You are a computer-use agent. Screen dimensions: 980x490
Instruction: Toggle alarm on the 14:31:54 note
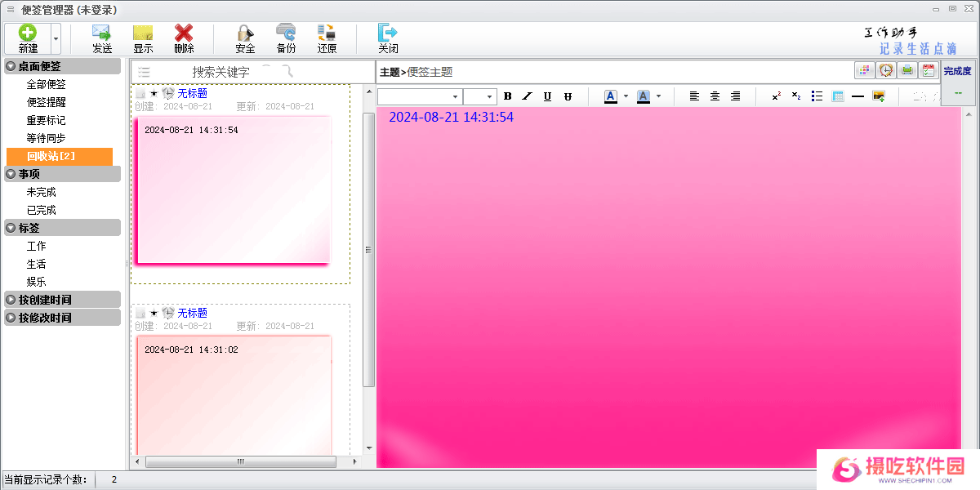click(168, 94)
